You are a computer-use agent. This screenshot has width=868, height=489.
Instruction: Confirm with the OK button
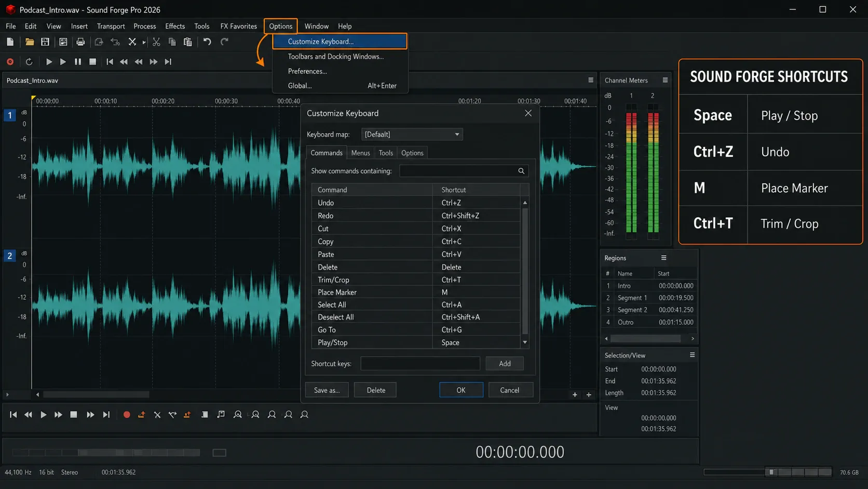[461, 390]
